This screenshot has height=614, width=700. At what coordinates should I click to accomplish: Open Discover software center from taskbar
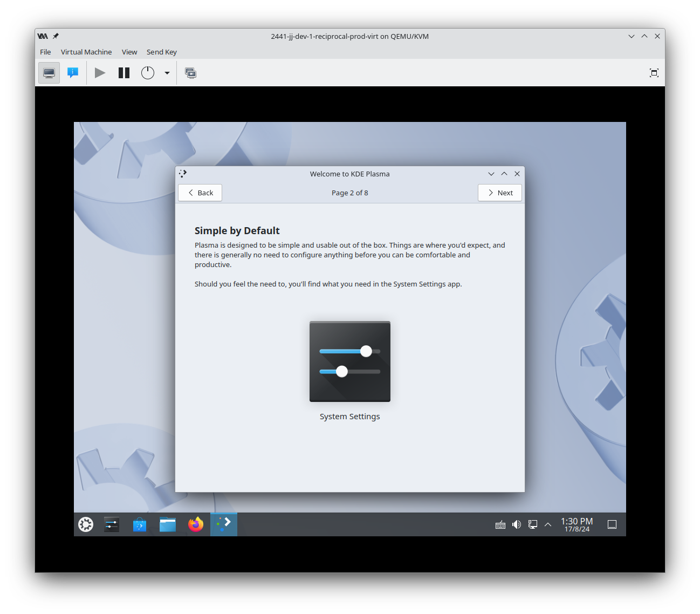click(140, 524)
